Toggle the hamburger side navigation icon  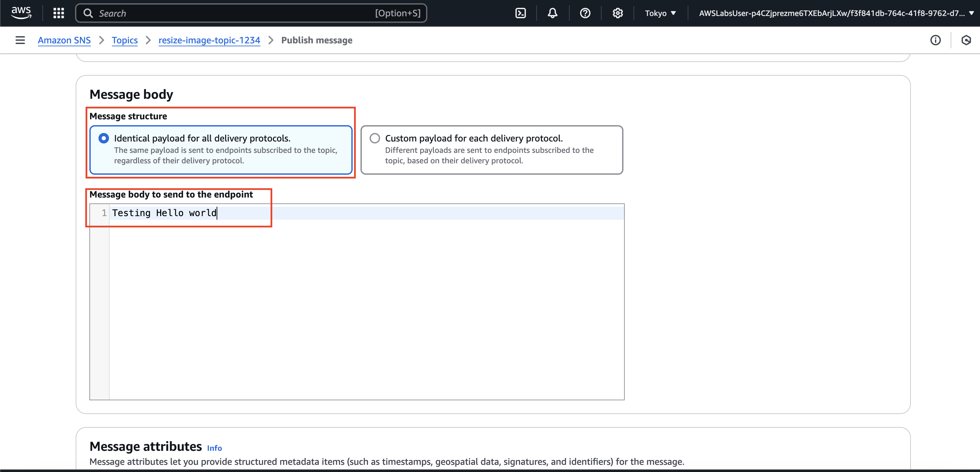pos(20,40)
